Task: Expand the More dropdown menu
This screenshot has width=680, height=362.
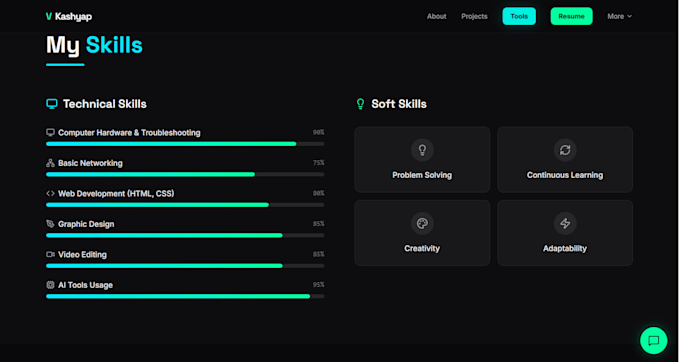Action: (619, 16)
